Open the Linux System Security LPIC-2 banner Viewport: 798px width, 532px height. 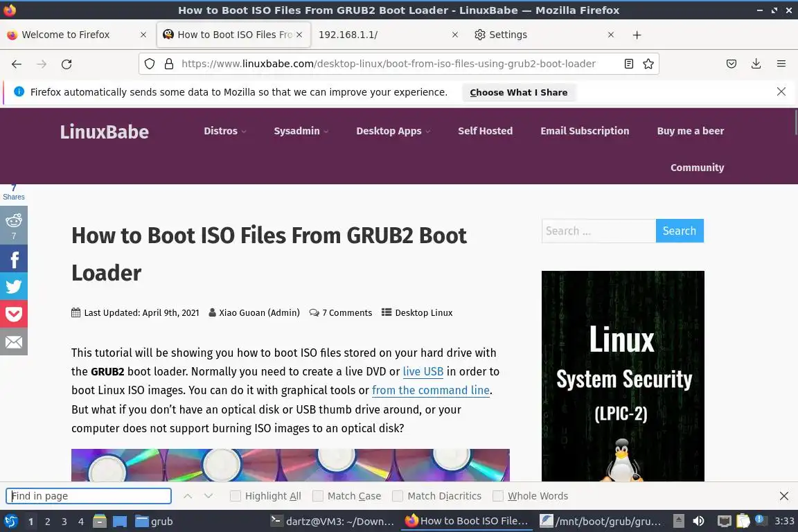coord(623,375)
